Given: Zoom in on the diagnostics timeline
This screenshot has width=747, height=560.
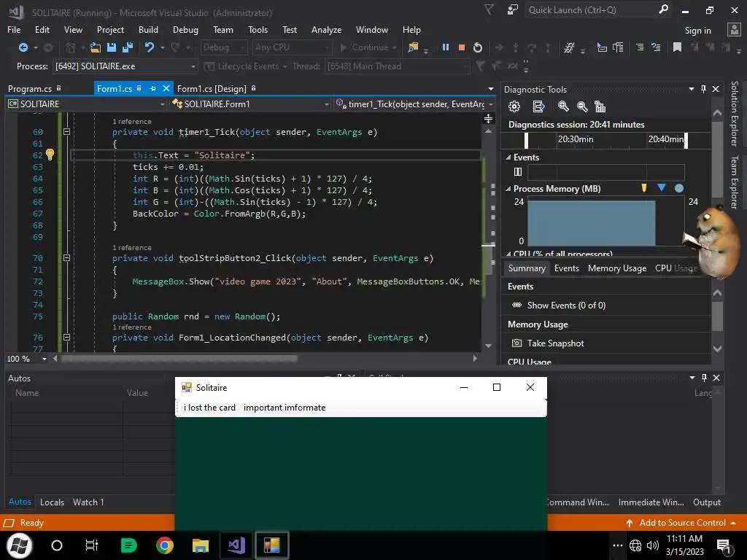Looking at the screenshot, I should [563, 106].
